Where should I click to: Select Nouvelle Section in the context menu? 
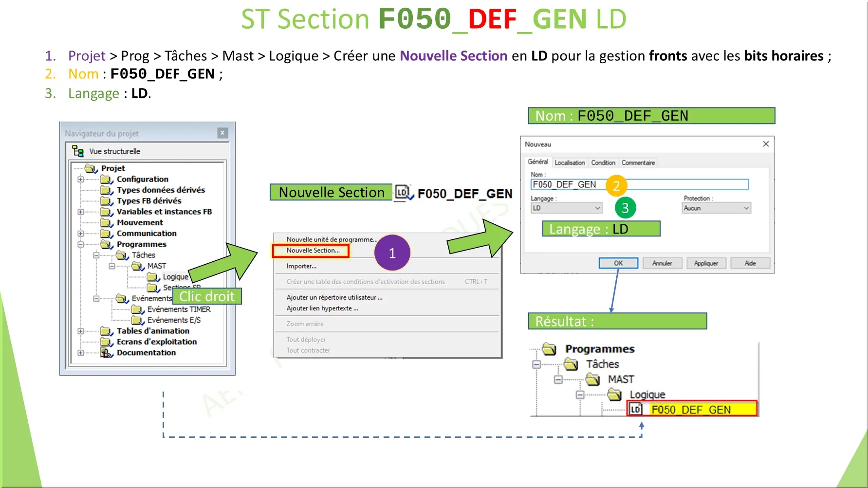click(313, 250)
